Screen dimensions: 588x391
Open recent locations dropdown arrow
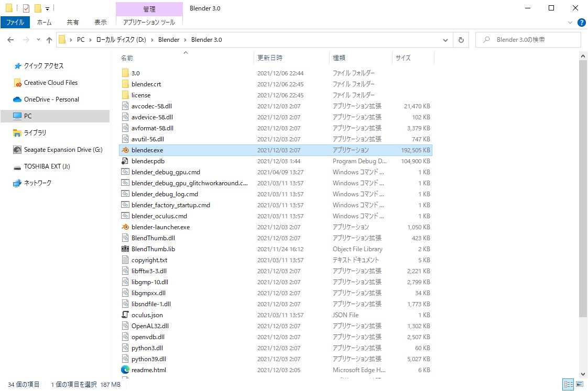38,40
